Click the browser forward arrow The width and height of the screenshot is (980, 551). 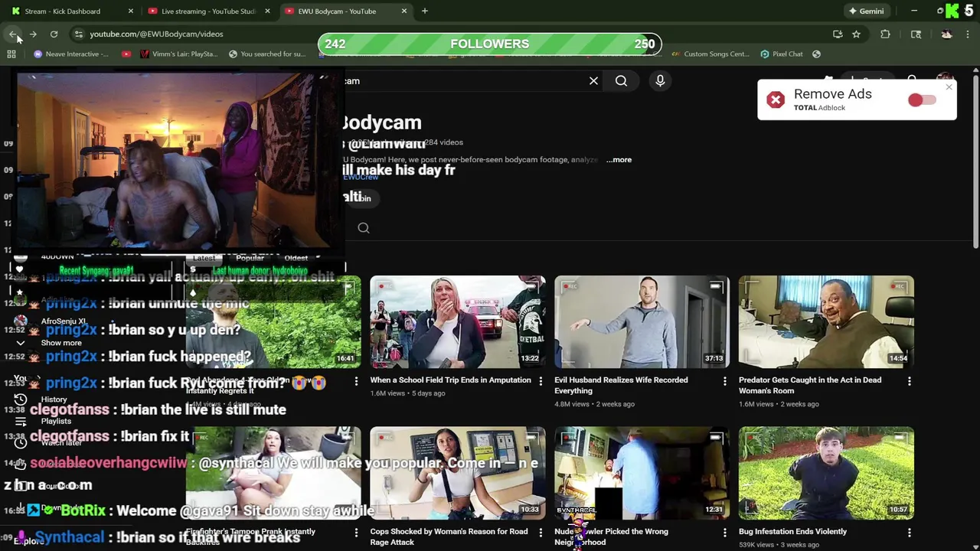[x=33, y=34]
